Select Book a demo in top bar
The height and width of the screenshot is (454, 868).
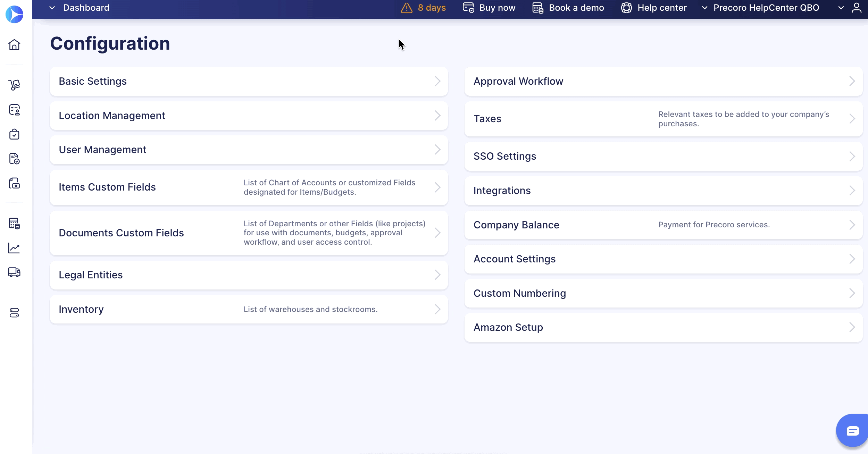(x=576, y=8)
